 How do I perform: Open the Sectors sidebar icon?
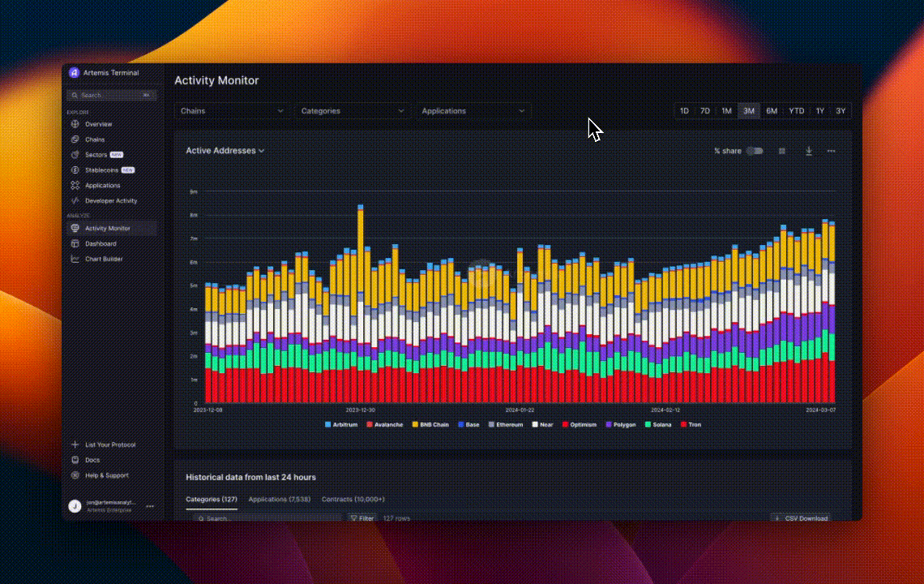[75, 155]
